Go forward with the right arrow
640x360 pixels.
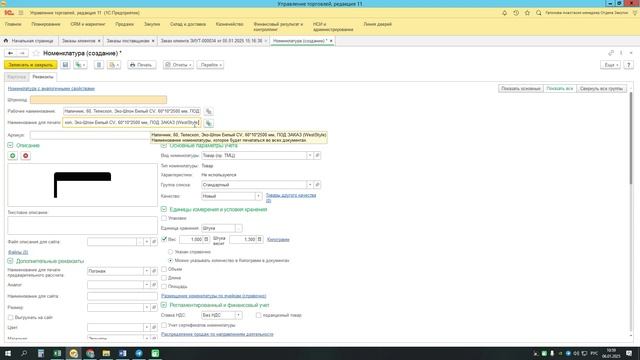point(22,53)
